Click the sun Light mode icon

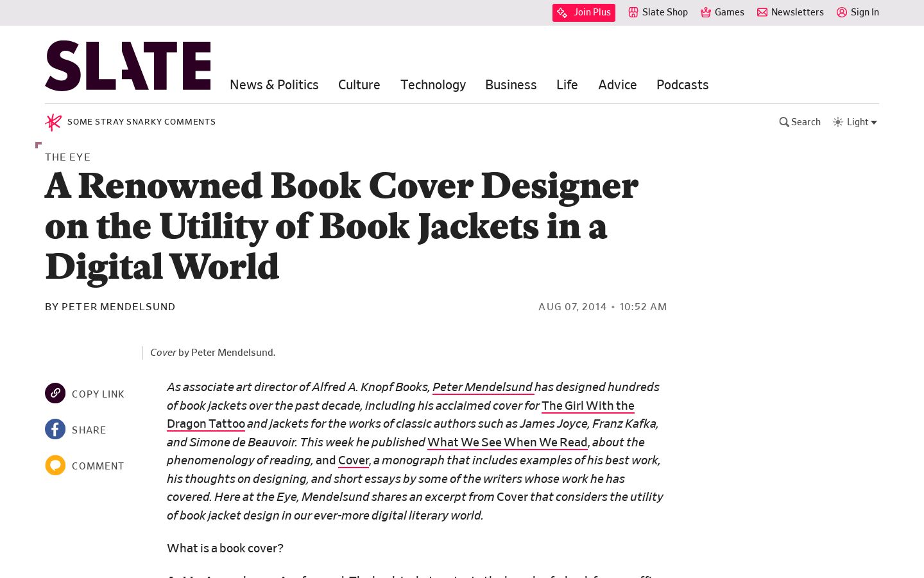tap(838, 122)
